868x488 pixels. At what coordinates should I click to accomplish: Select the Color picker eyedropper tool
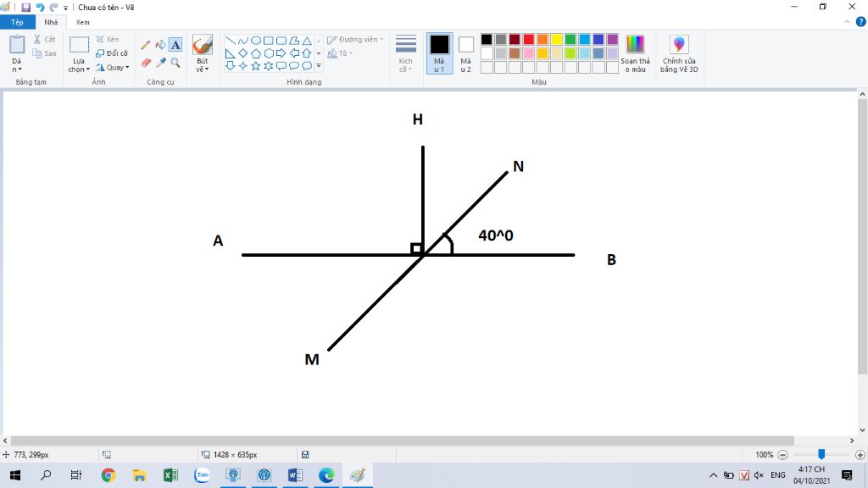tap(160, 63)
